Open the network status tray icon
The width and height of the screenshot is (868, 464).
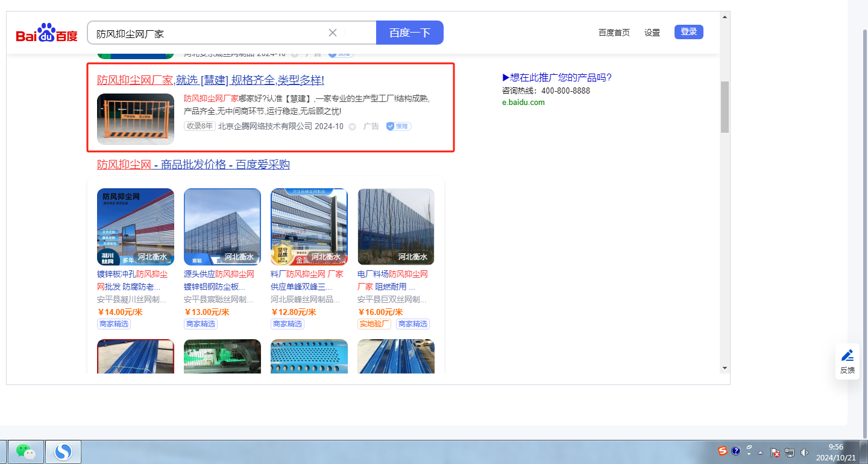tap(790, 452)
